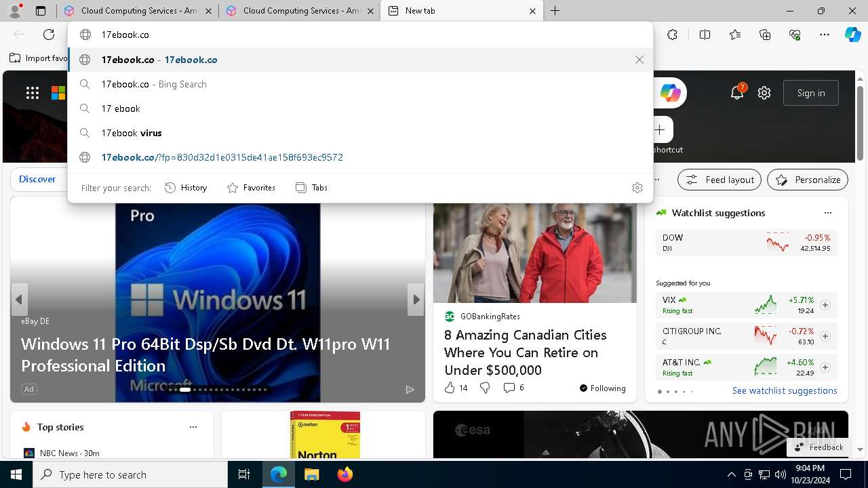Open page settings gear icon
This screenshot has height=488, width=868.
[764, 93]
